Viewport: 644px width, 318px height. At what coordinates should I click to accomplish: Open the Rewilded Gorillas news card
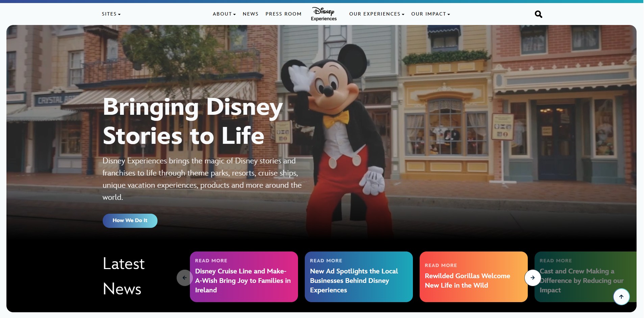pyautogui.click(x=474, y=277)
